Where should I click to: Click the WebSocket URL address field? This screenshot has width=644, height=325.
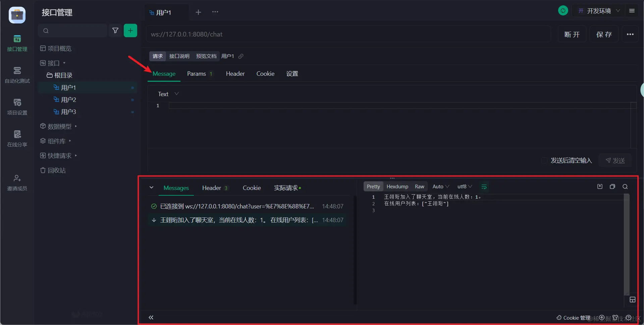348,34
